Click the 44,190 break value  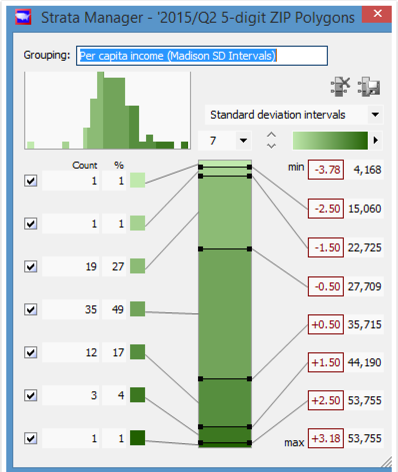pos(365,362)
